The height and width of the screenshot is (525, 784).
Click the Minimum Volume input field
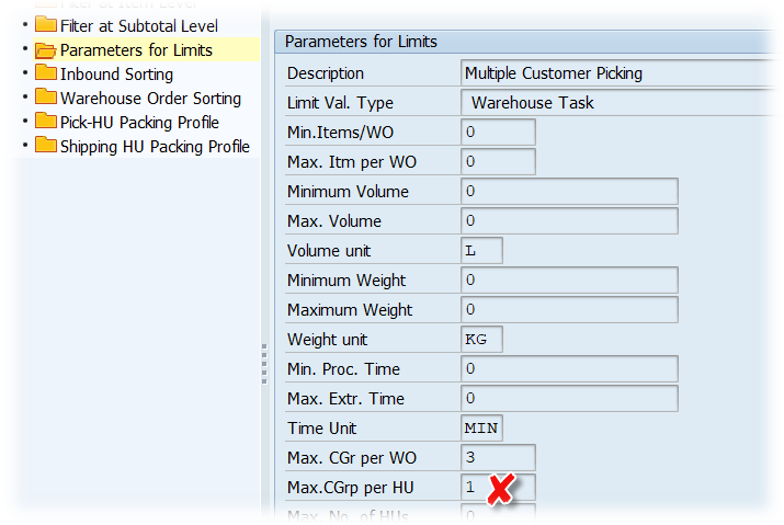click(570, 191)
